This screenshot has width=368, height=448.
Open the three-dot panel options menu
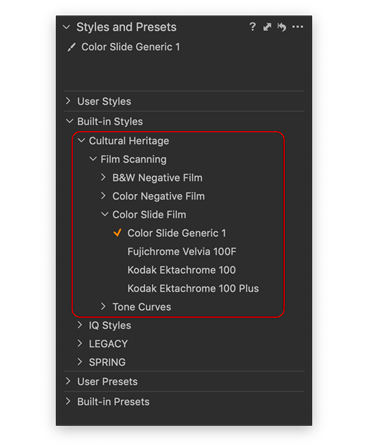pyautogui.click(x=297, y=27)
